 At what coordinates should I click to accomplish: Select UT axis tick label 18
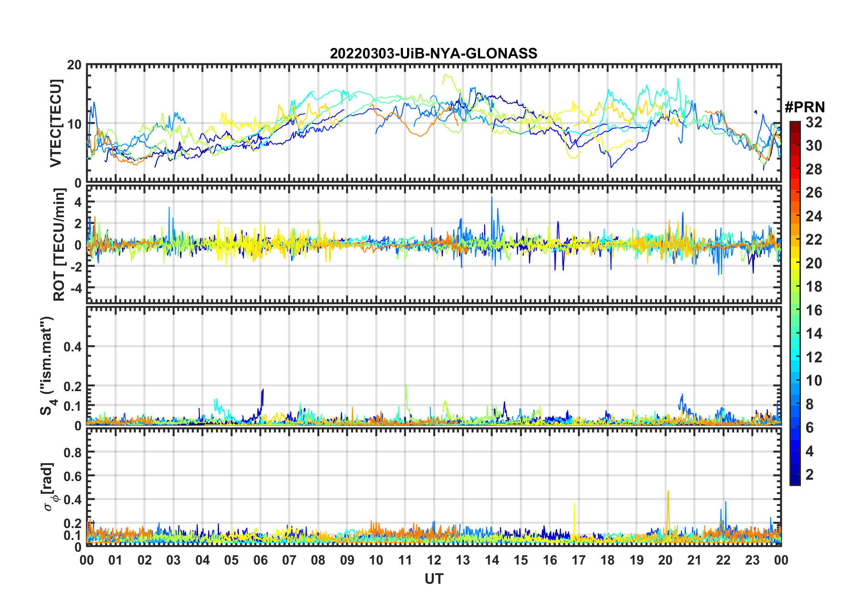607,560
